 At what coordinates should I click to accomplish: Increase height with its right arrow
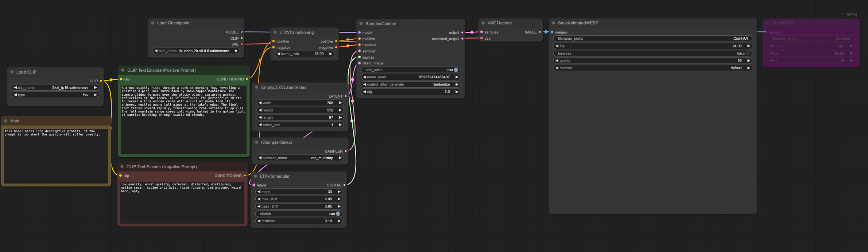tap(340, 110)
